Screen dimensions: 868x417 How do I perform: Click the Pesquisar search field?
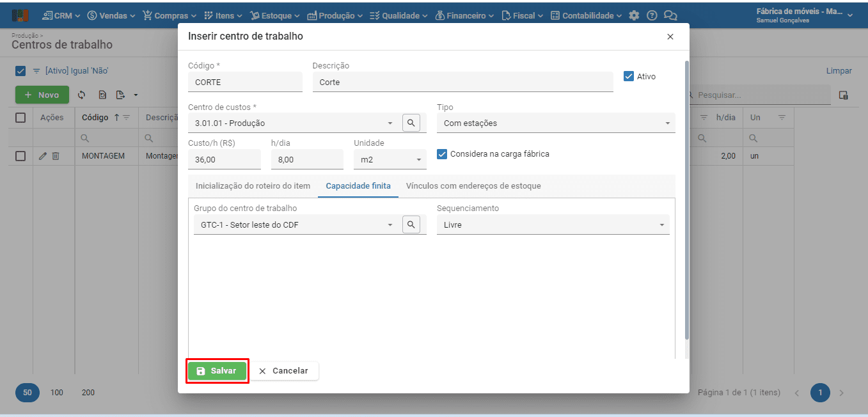761,95
